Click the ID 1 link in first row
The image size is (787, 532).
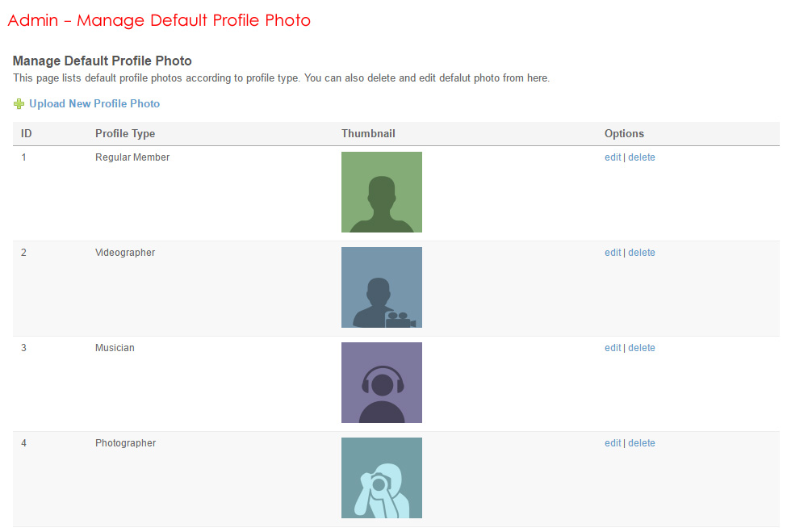24,157
